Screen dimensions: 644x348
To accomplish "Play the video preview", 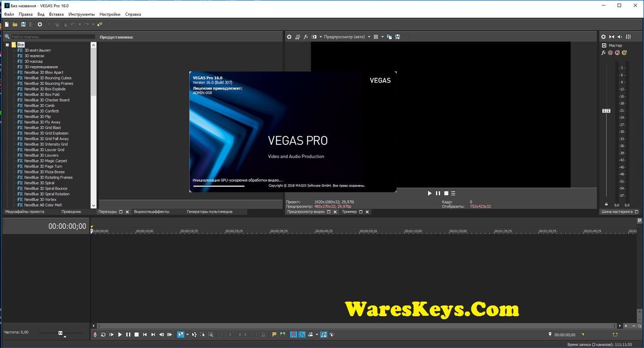I will click(x=430, y=193).
